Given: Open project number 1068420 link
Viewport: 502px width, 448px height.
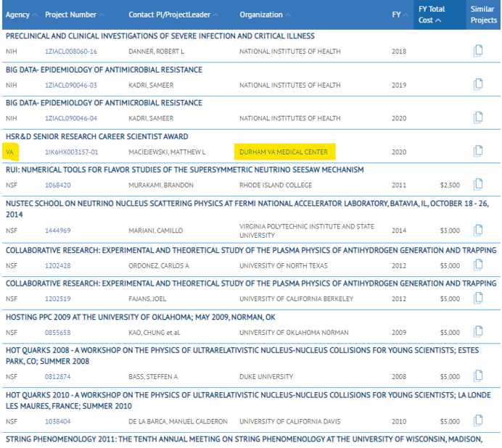Looking at the screenshot, I should (57, 186).
